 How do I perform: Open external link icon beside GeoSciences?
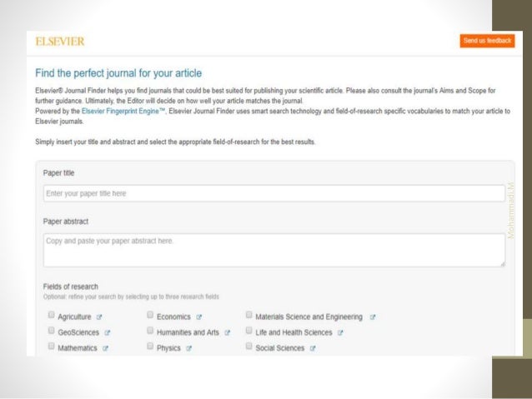pyautogui.click(x=108, y=333)
